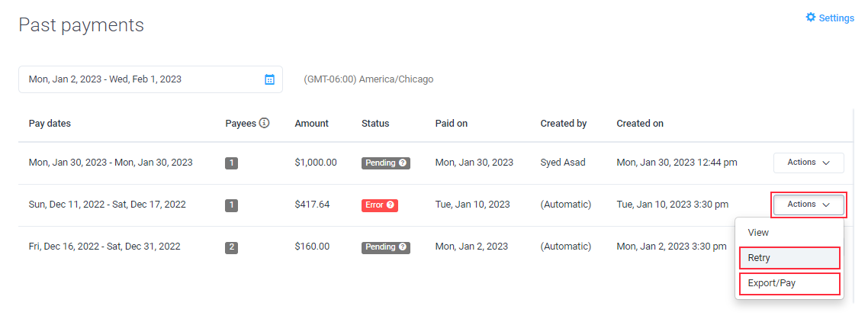Collapse Actions dropdown for Dec 11 payment
Screen dimensions: 868x316
click(809, 205)
